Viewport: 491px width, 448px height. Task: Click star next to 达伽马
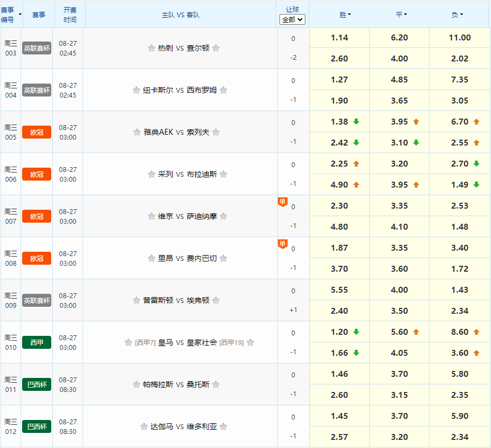144,426
